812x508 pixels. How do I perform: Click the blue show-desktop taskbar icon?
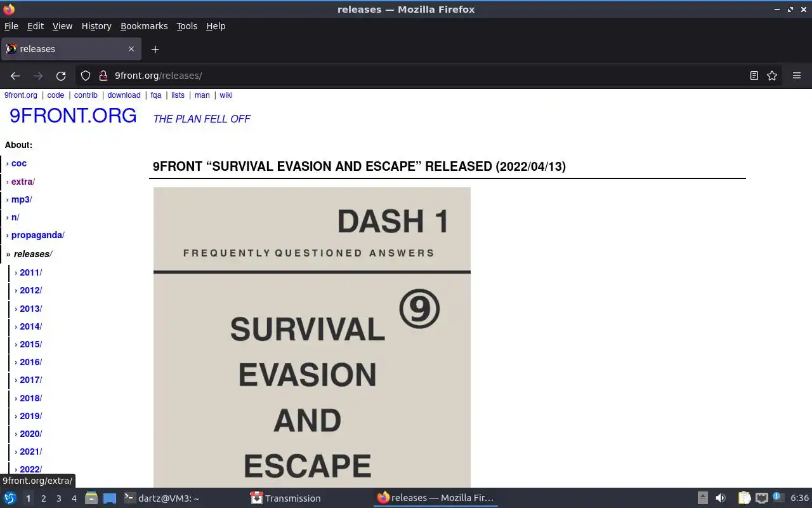(x=110, y=498)
